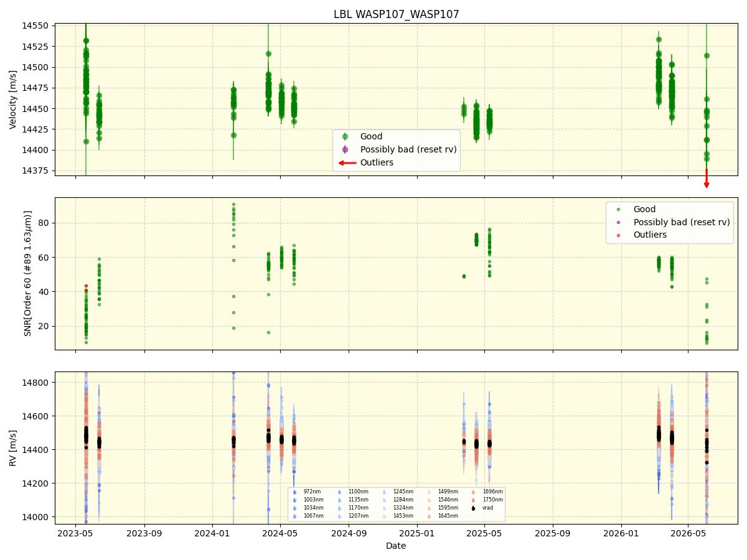The width and height of the screenshot is (747, 560).
Task: Click the 2025-01 date tick label
Action: click(416, 533)
